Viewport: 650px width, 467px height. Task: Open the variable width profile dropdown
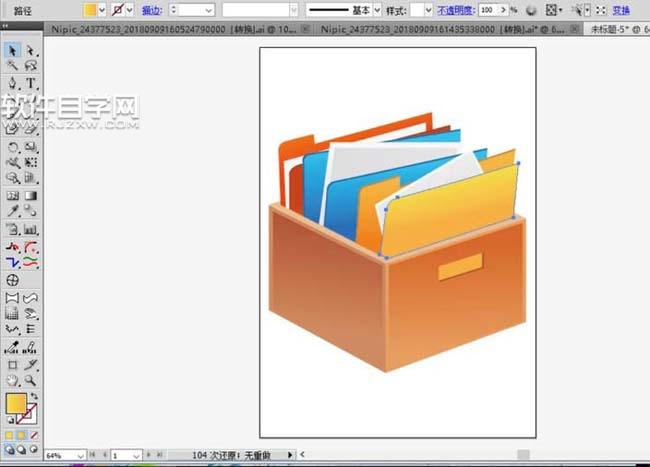tap(293, 10)
